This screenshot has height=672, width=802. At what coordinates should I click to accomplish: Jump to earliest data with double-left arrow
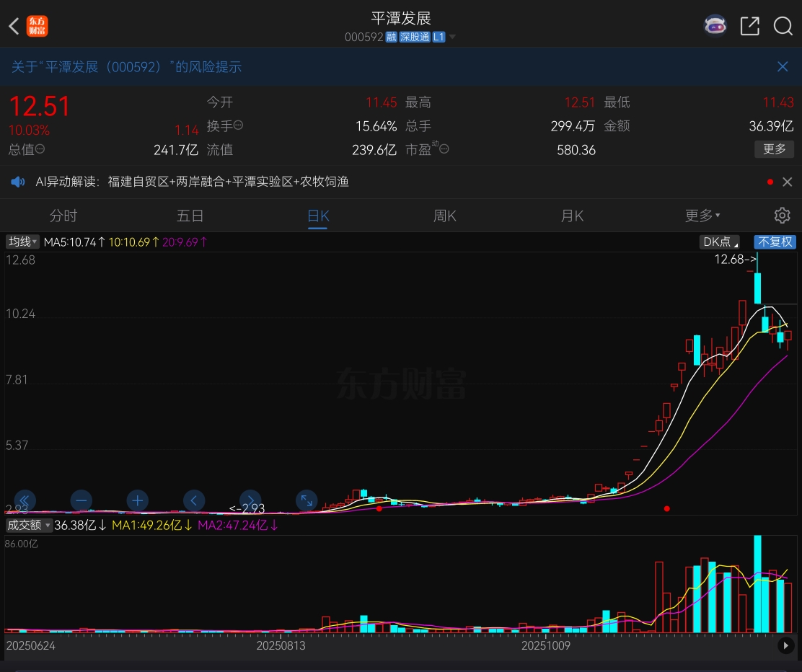25,500
